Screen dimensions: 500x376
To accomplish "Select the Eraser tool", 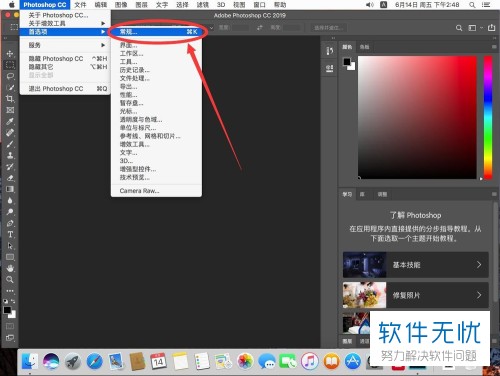I will [10, 178].
